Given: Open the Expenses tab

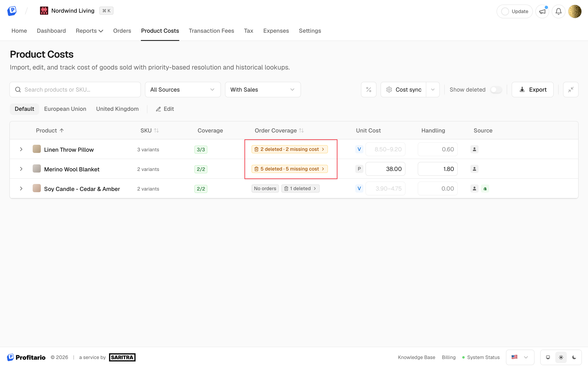Looking at the screenshot, I should coord(276,31).
